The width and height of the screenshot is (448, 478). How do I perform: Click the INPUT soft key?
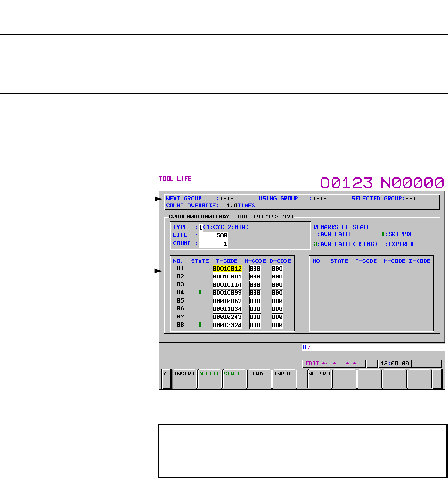point(285,379)
